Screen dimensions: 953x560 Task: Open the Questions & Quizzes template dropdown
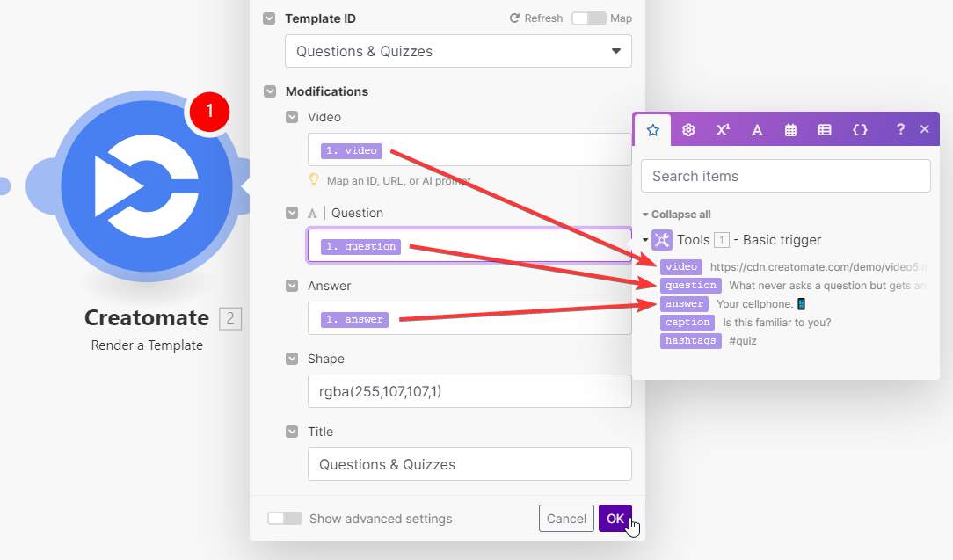pos(458,51)
